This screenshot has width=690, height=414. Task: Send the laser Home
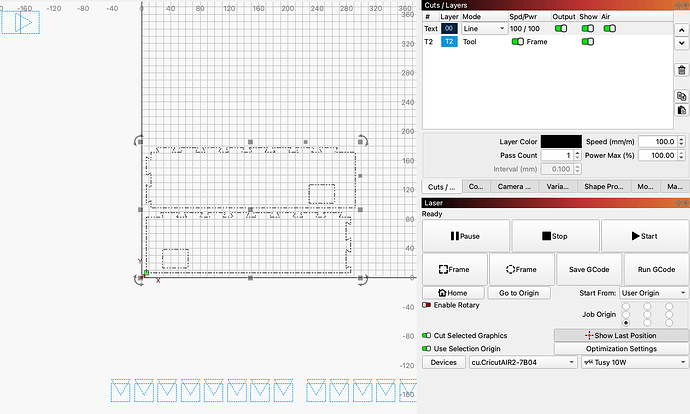tap(453, 293)
